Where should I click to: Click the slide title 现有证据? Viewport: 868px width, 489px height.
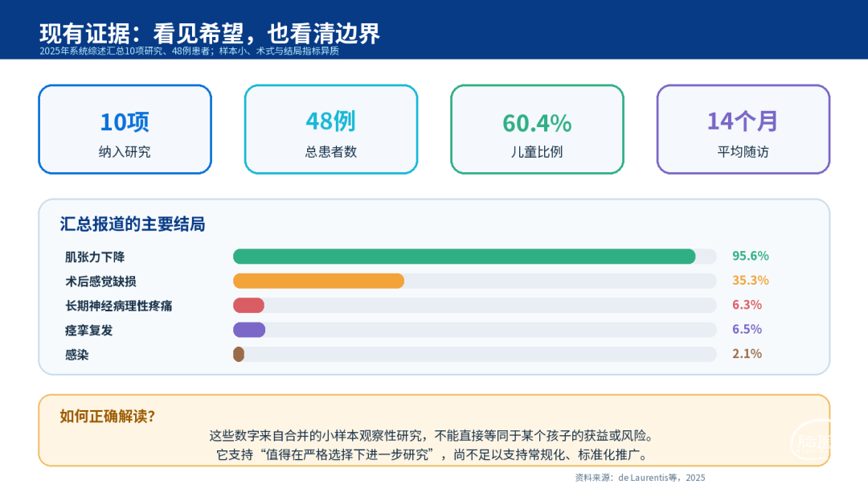(x=209, y=33)
